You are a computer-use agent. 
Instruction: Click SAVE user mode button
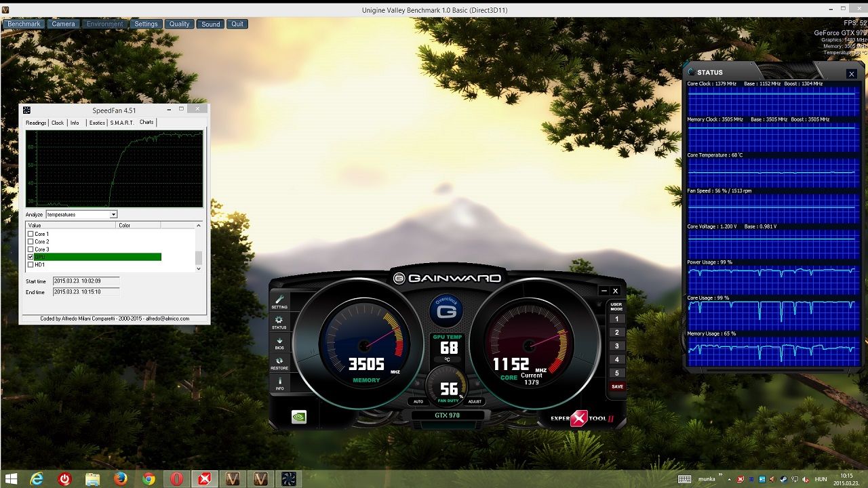pyautogui.click(x=616, y=386)
